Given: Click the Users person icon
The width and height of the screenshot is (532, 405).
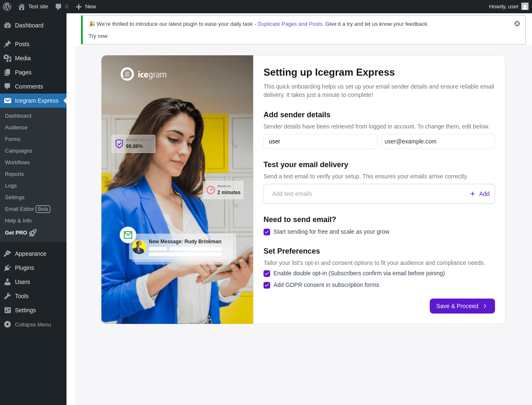Looking at the screenshot, I should 7,282.
